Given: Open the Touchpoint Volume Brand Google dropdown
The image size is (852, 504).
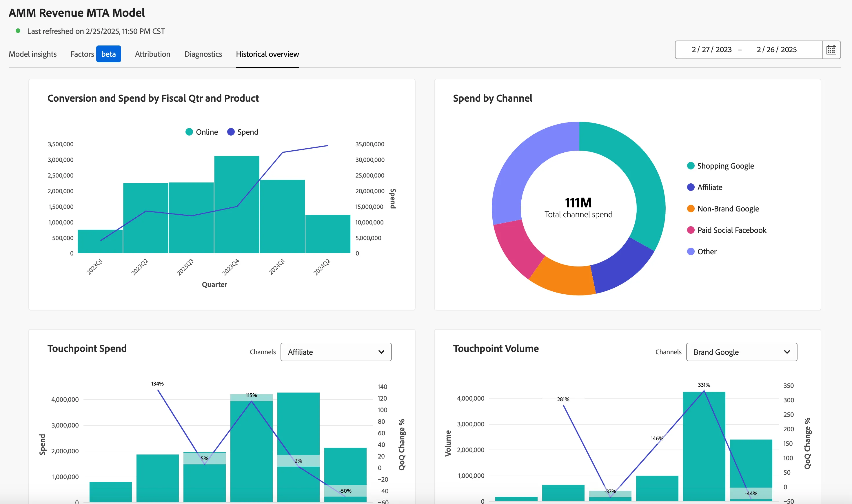Looking at the screenshot, I should point(742,352).
